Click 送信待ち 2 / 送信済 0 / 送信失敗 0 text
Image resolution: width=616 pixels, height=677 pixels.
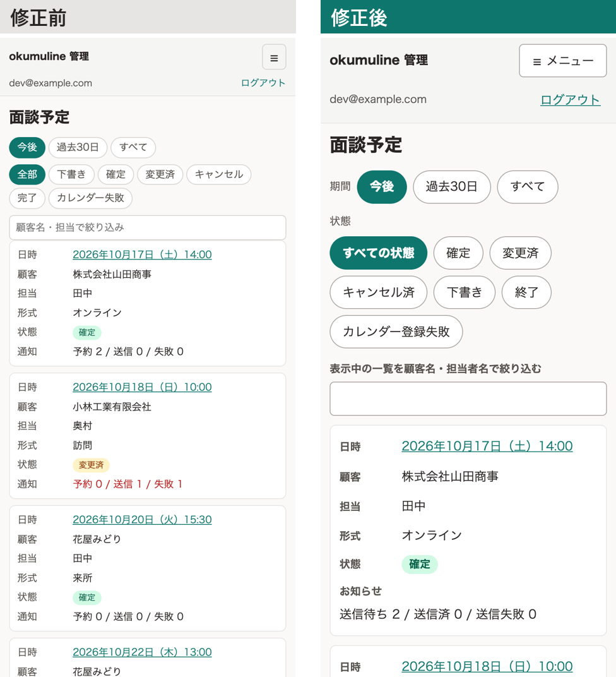coord(438,614)
